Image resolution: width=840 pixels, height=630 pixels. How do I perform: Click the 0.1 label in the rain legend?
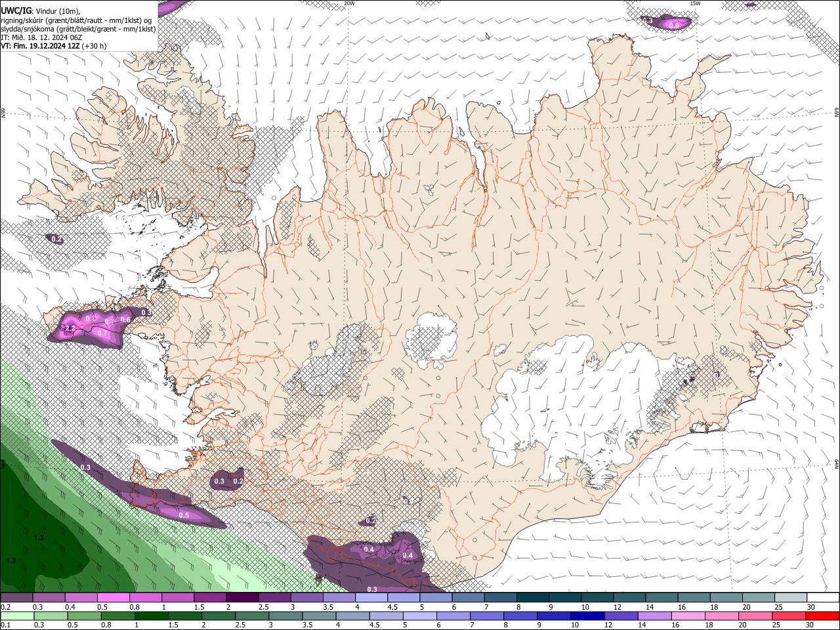(x=5, y=625)
